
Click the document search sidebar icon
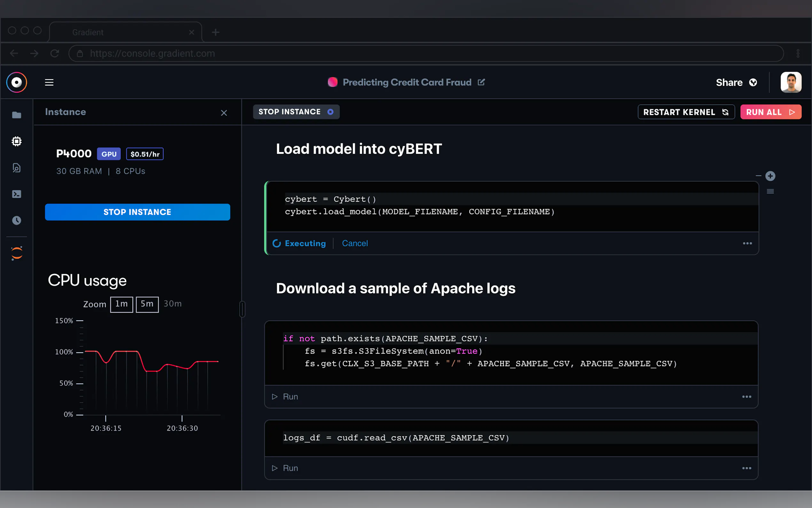tap(16, 168)
